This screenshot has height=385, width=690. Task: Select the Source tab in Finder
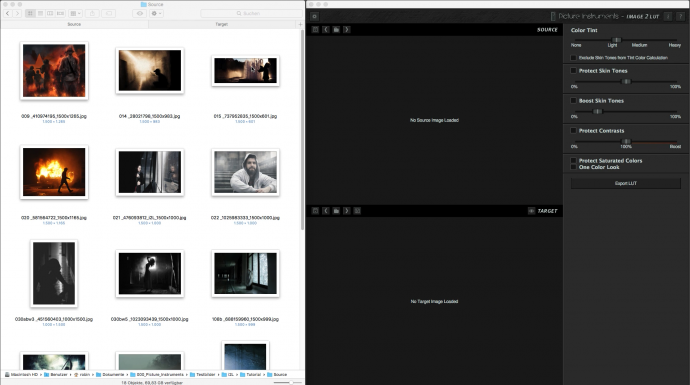[74, 24]
